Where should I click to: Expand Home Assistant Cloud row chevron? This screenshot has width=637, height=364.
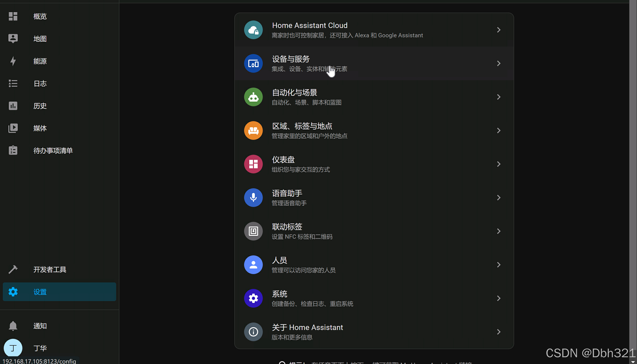(499, 30)
